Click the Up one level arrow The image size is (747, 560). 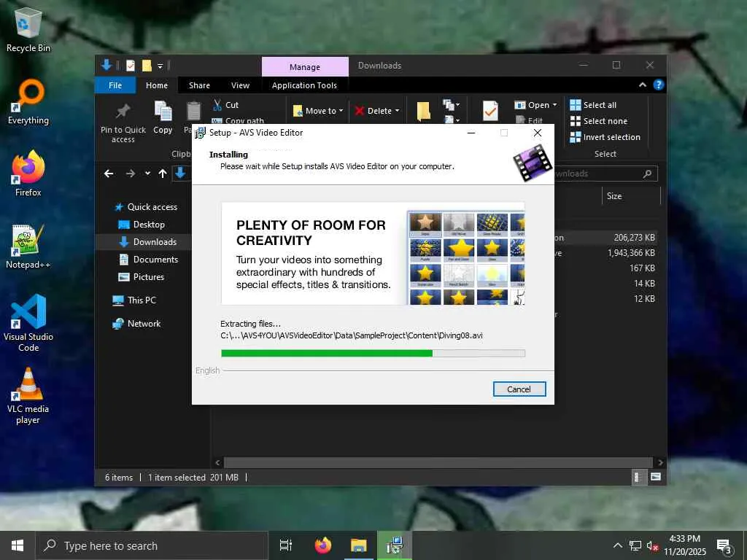(x=163, y=174)
